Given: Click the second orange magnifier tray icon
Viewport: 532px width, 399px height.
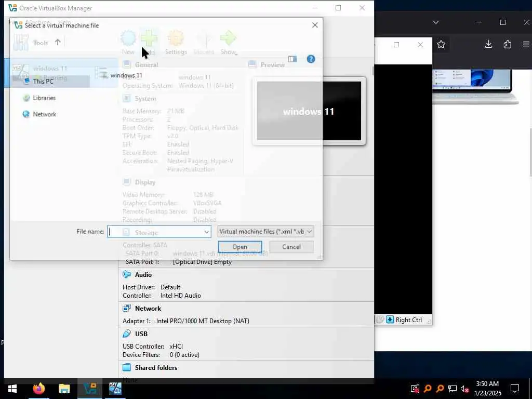Looking at the screenshot, I should click(x=440, y=389).
